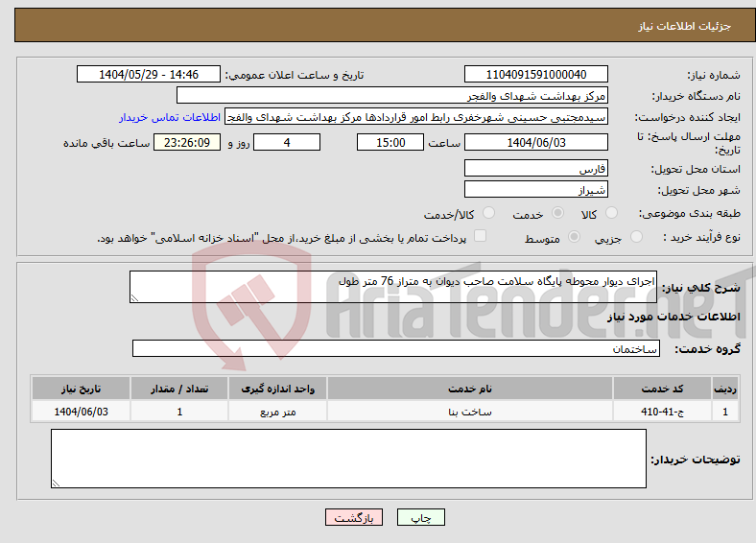Select the متوسط purchase type radio
Image resolution: width=756 pixels, height=543 pixels.
pyautogui.click(x=575, y=236)
